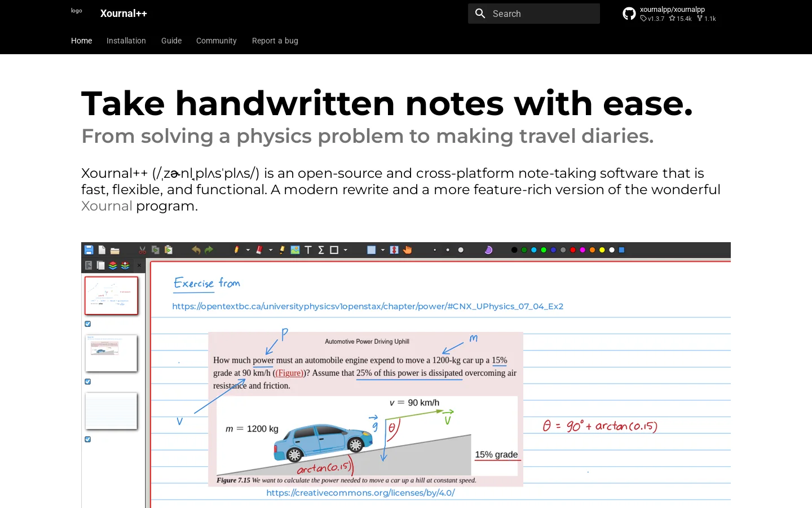The image size is (812, 508).
Task: Toggle the checkbox under the second page thumbnail
Action: [x=88, y=382]
